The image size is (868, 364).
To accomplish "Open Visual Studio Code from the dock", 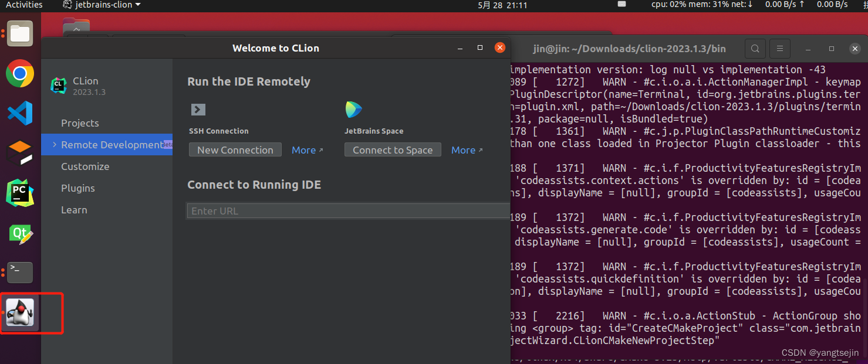I will tap(20, 113).
